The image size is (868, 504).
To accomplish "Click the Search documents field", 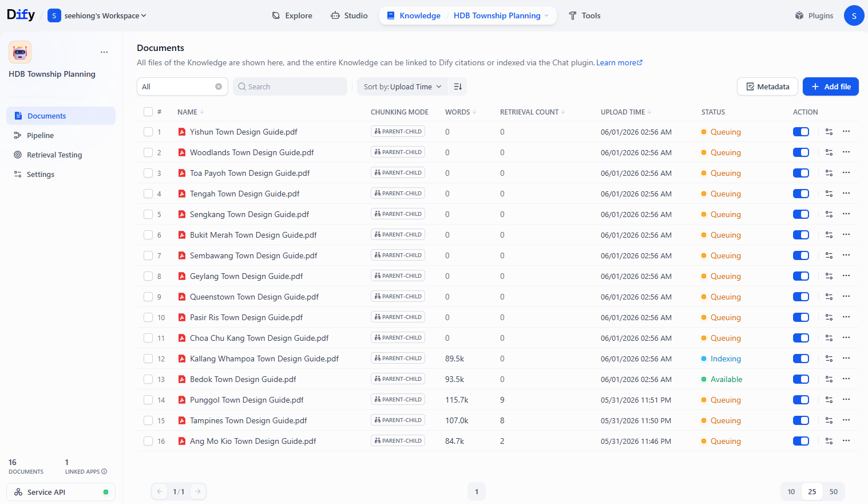I will pos(290,86).
